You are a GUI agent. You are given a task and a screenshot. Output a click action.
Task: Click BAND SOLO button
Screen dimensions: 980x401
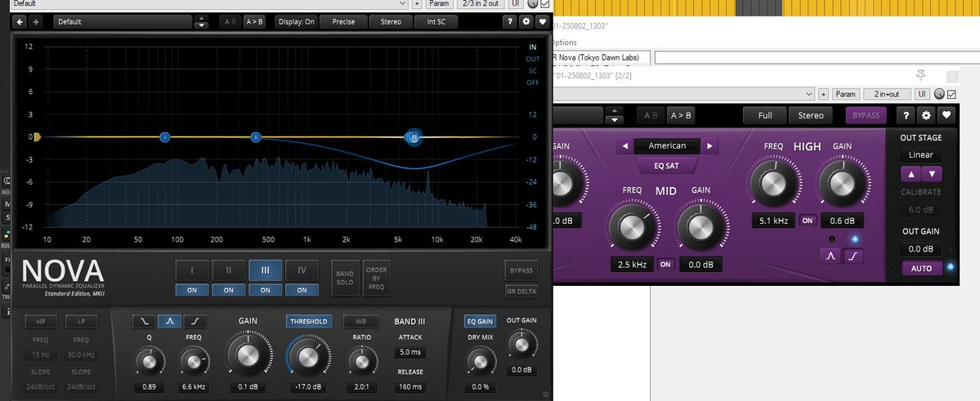pos(345,278)
